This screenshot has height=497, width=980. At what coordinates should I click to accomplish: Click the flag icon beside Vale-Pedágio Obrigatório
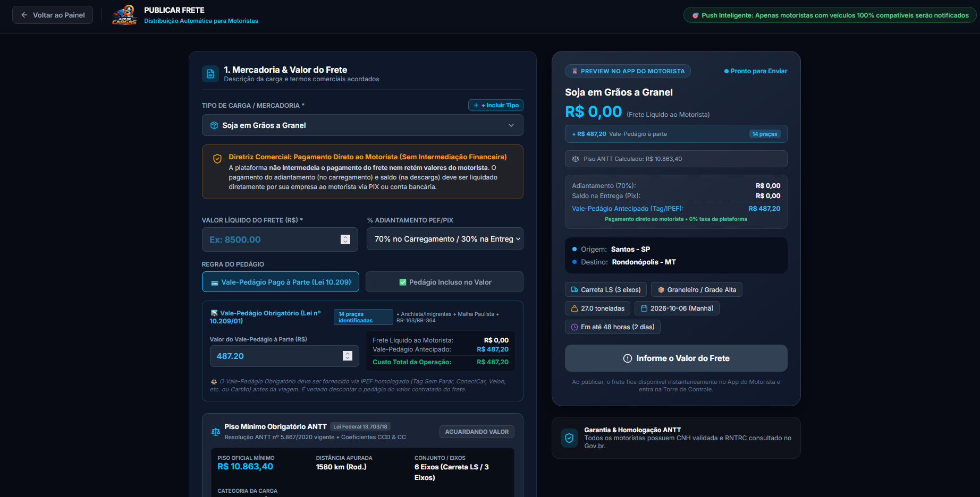tap(214, 313)
